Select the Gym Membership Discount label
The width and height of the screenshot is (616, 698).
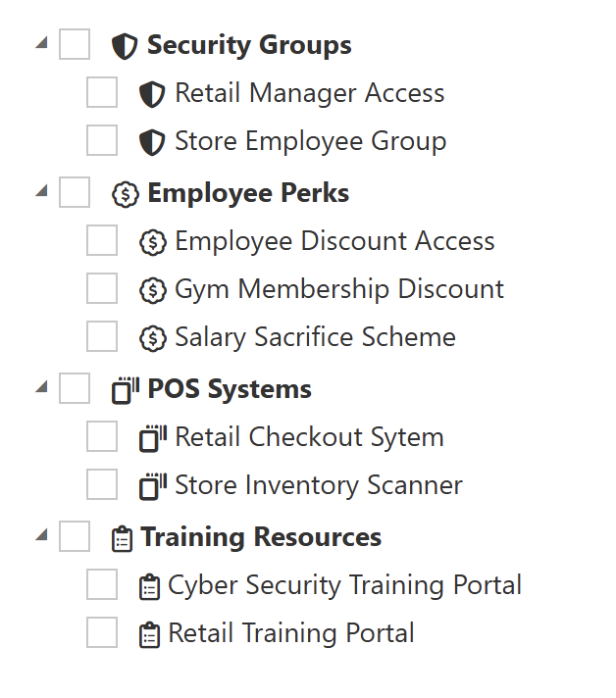click(x=339, y=290)
